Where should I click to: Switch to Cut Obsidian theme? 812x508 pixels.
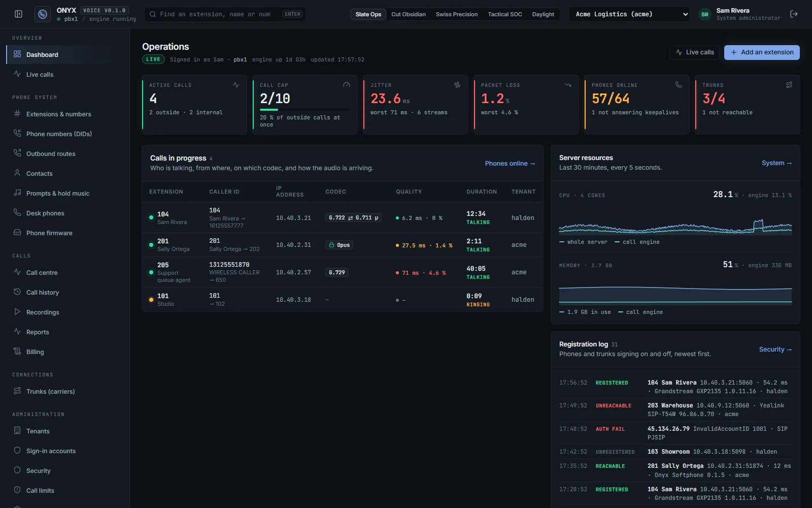pos(409,14)
